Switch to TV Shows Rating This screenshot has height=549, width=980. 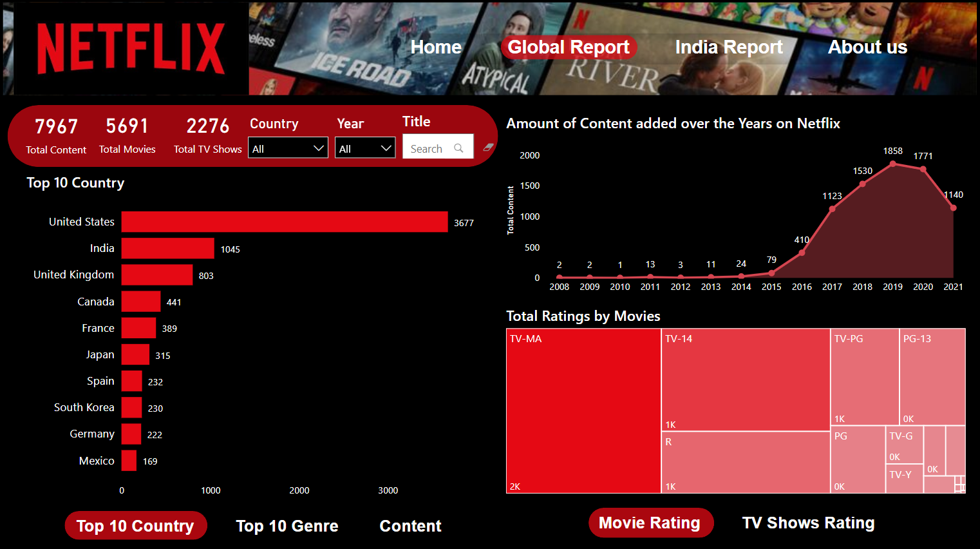(808, 523)
